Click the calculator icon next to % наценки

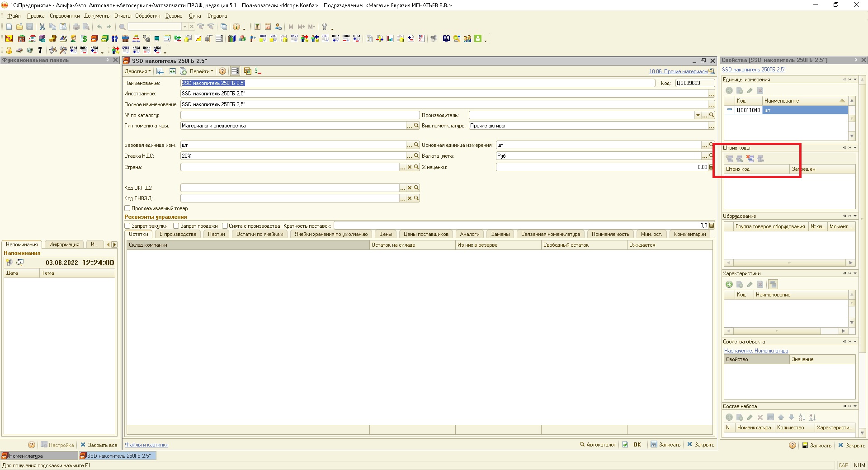pyautogui.click(x=712, y=167)
